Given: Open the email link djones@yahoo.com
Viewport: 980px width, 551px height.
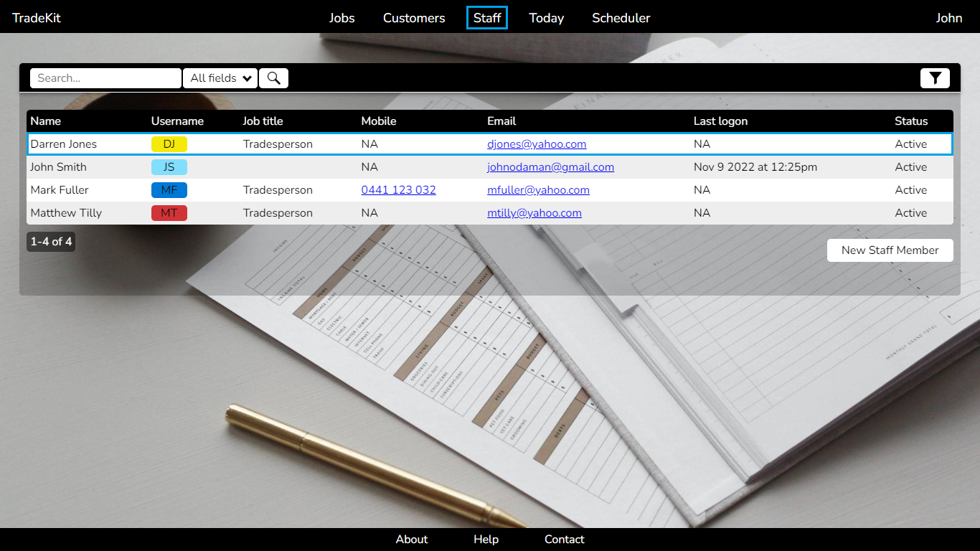Looking at the screenshot, I should pos(537,144).
